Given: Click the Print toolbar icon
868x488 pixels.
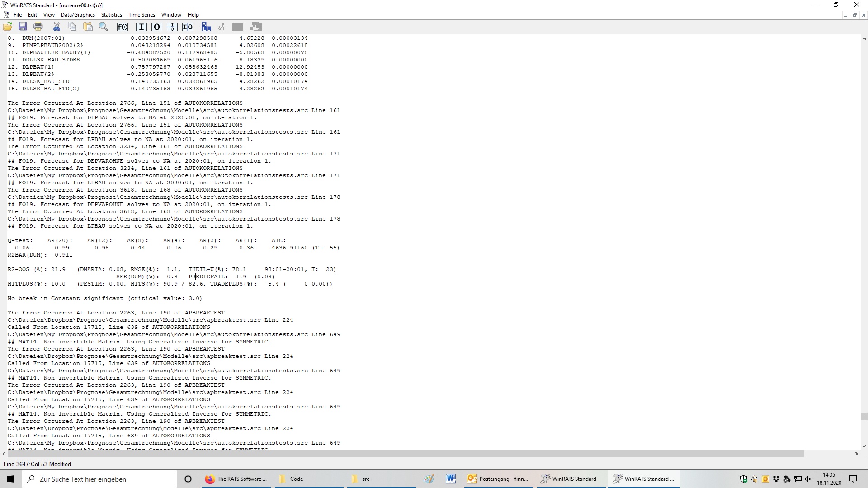Looking at the screenshot, I should pos(38,27).
